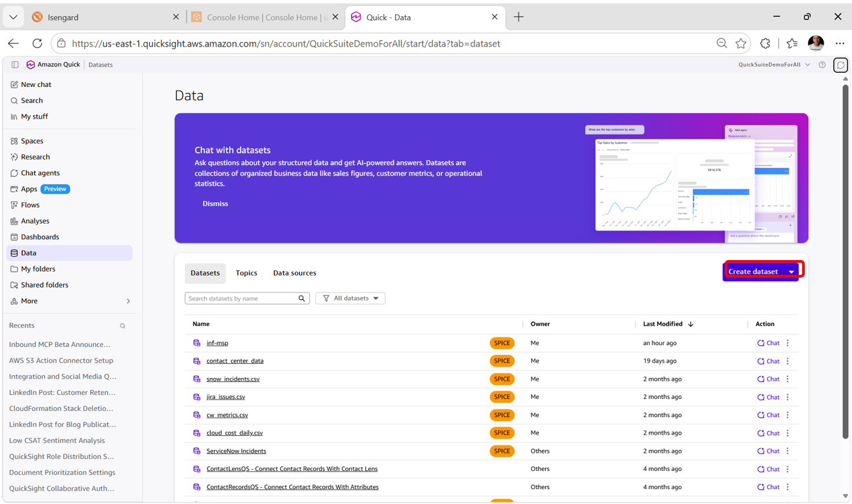Open Apps Preview section
This screenshot has height=504, width=852.
click(40, 189)
